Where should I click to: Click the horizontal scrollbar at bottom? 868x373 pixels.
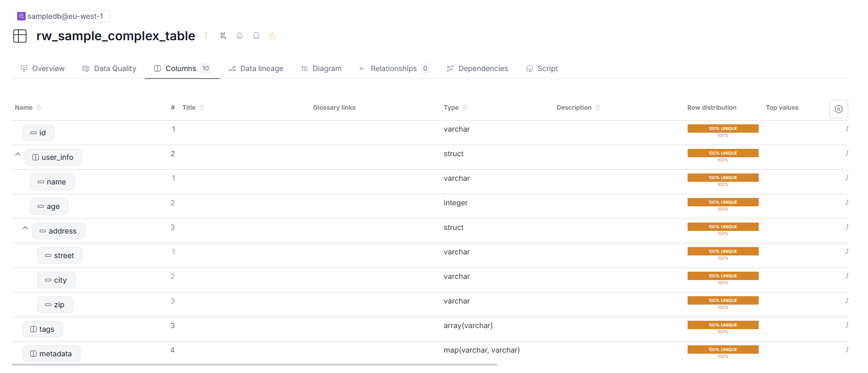click(254, 365)
